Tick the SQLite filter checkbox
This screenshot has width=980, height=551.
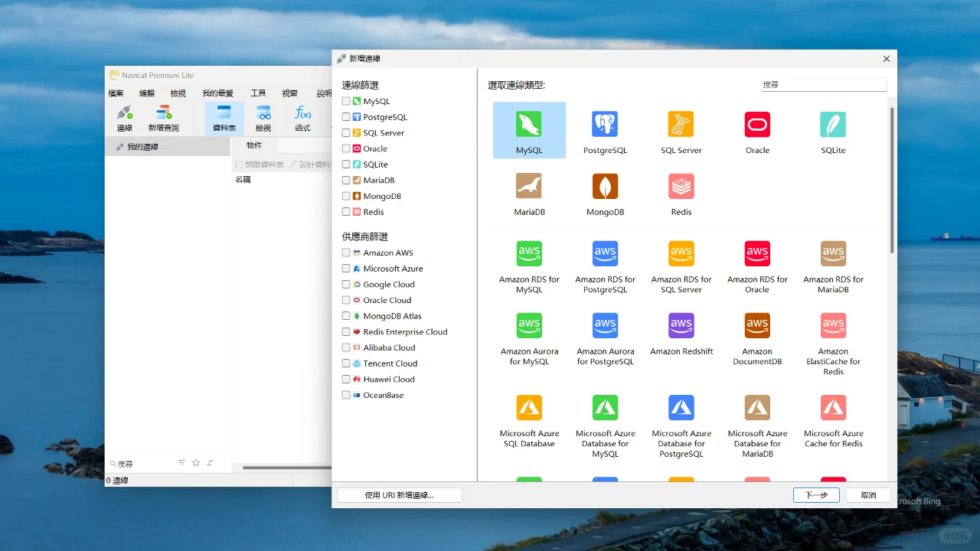tap(346, 165)
